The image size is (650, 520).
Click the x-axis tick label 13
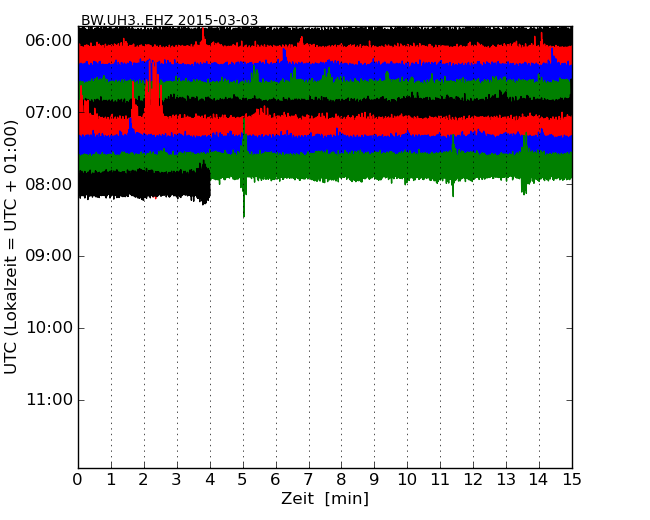click(506, 480)
